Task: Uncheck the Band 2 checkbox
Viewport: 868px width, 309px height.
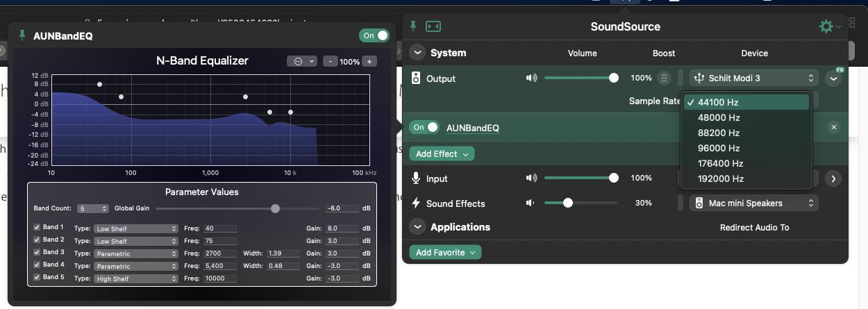Action: coord(37,240)
